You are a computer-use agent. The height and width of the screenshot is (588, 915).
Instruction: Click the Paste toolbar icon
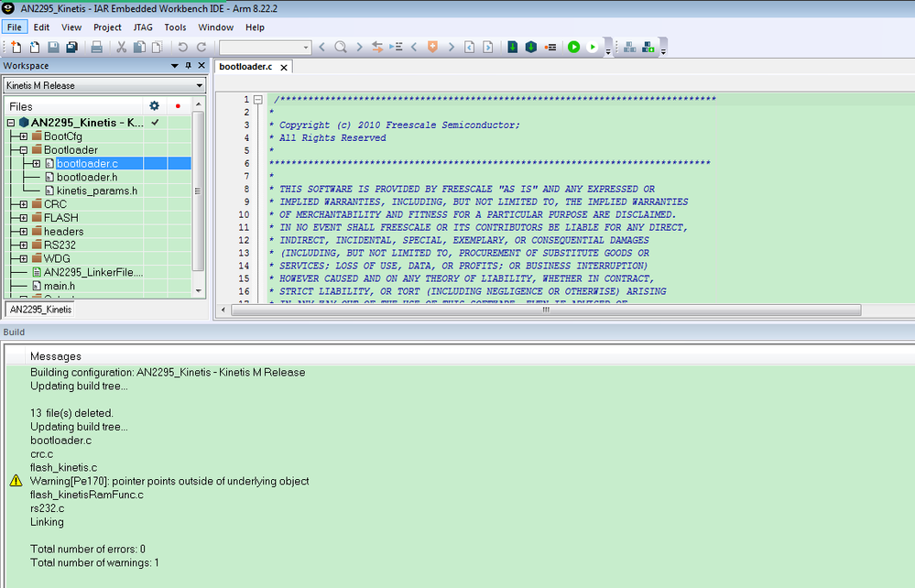coord(158,48)
